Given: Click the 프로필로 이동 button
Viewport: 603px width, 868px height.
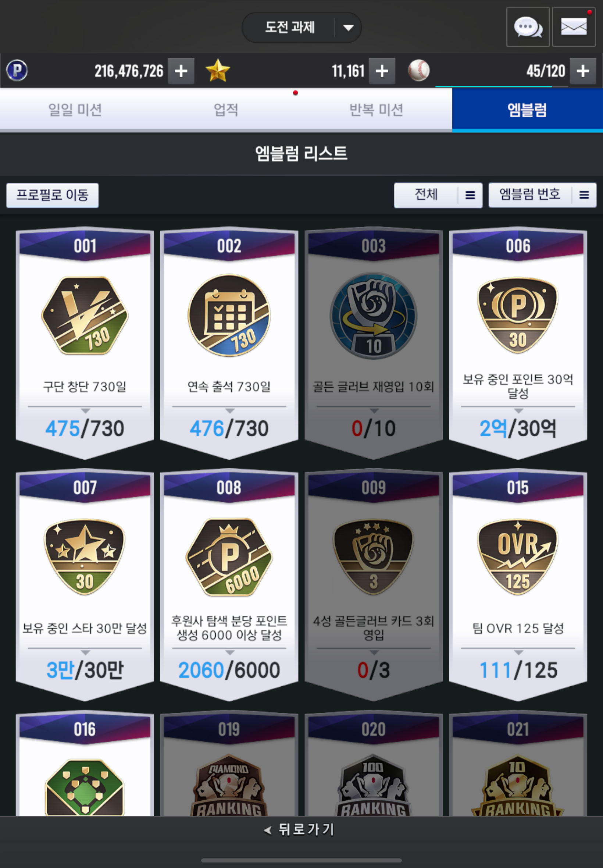Looking at the screenshot, I should [x=53, y=195].
